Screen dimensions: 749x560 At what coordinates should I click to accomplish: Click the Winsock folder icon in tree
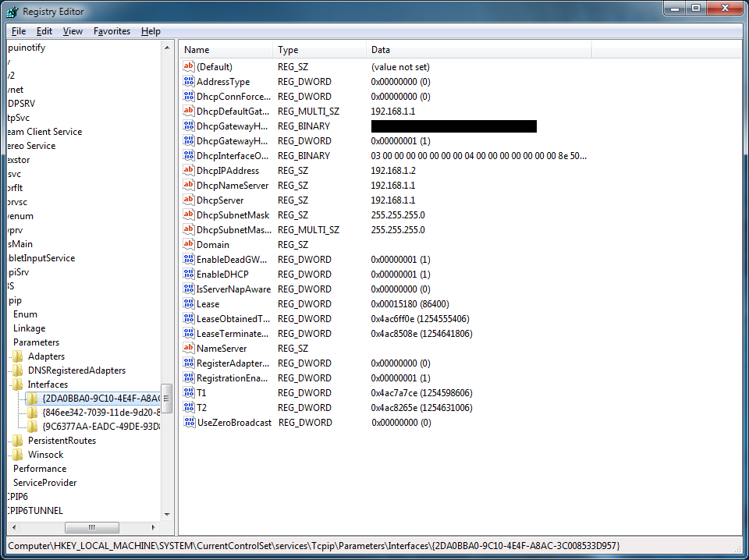(18, 455)
